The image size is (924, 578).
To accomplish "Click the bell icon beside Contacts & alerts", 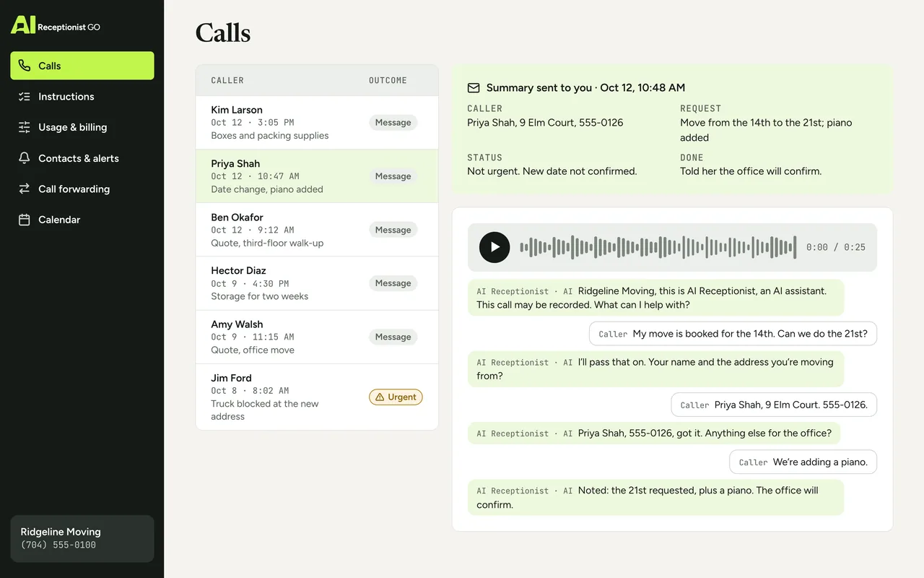I will pyautogui.click(x=25, y=158).
